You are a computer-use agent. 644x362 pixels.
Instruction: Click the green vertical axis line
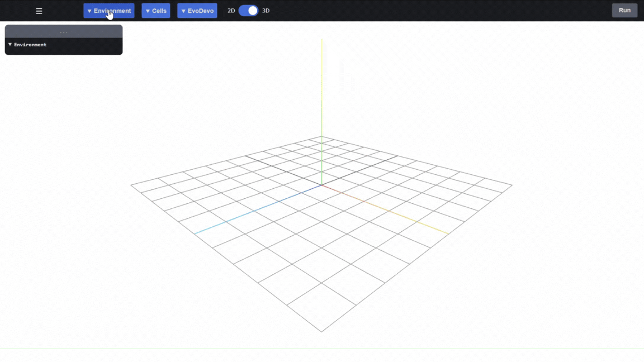tap(321, 112)
